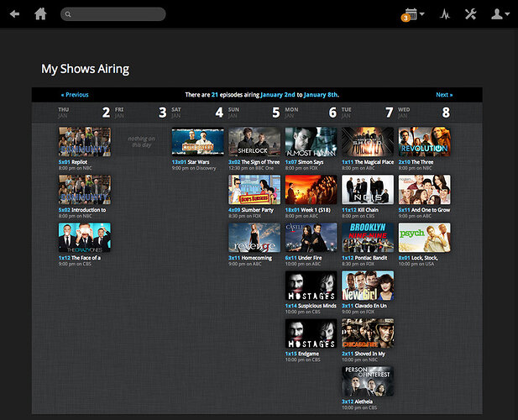Viewport: 518px width, 420px height.
Task: Go to the home icon
Action: [40, 14]
